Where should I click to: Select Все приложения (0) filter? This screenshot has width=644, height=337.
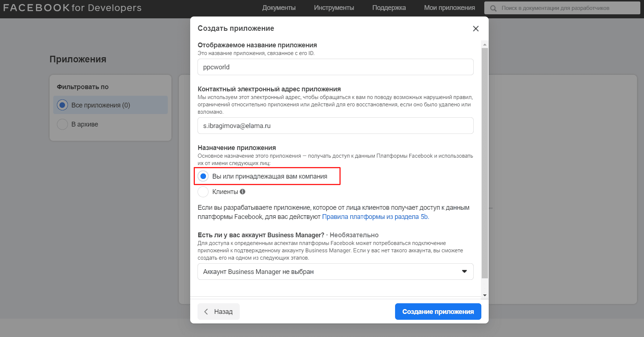pyautogui.click(x=111, y=105)
